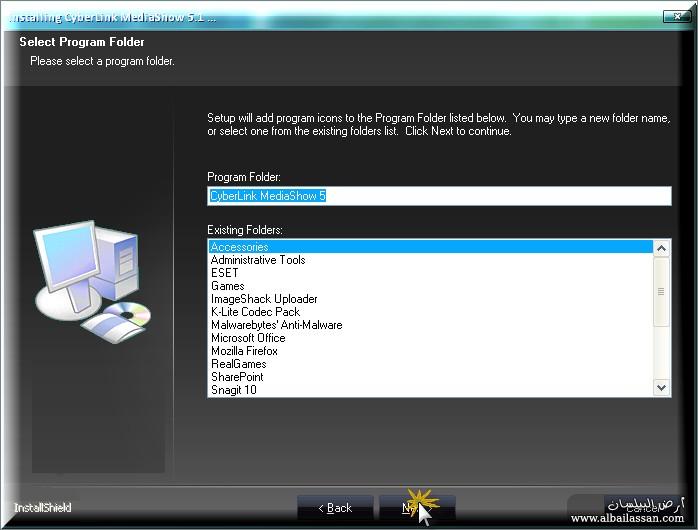This screenshot has width=698, height=530.
Task: Select the Games folder entry
Action: (x=430, y=286)
